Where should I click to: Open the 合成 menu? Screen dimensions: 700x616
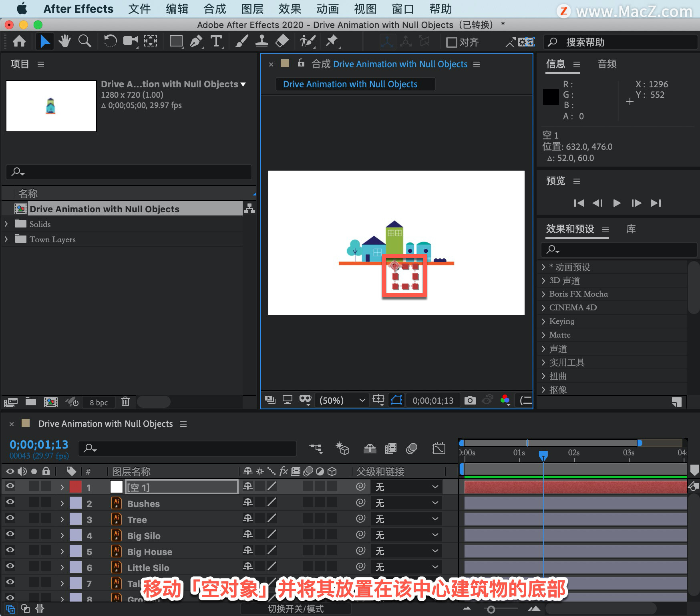215,9
